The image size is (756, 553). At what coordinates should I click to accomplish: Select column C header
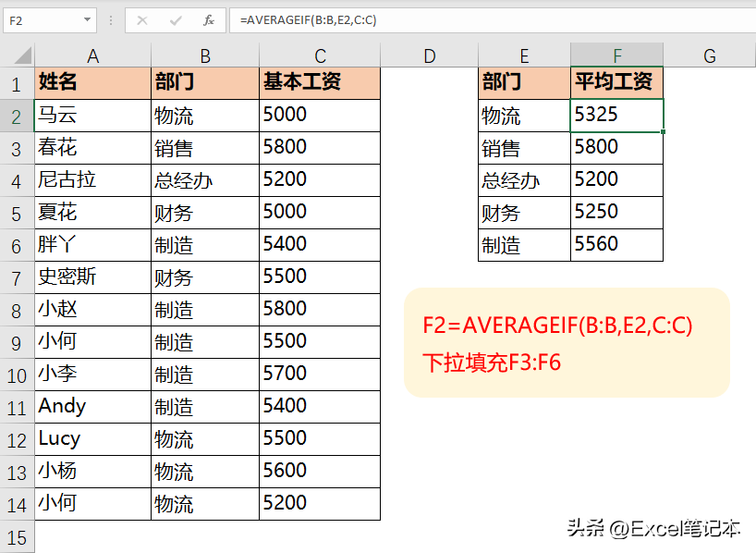tap(320, 55)
